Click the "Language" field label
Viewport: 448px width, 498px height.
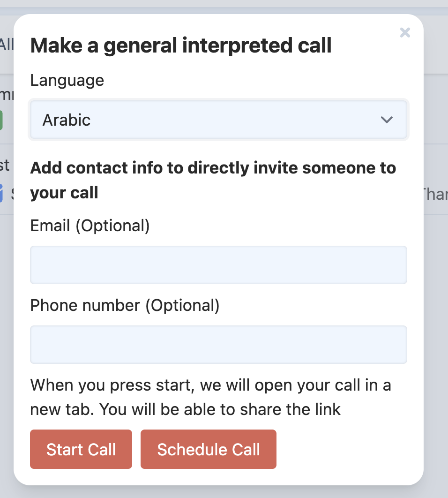67,81
